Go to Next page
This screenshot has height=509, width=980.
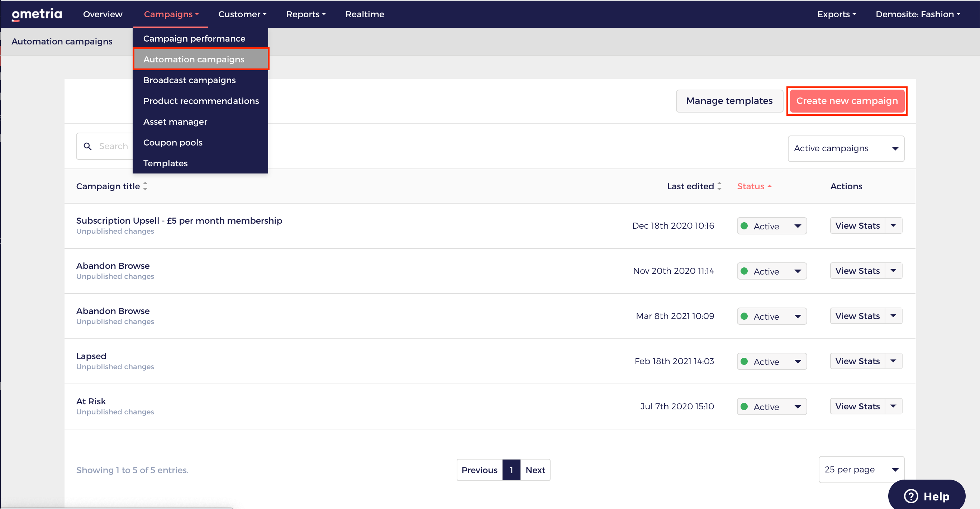coord(535,470)
